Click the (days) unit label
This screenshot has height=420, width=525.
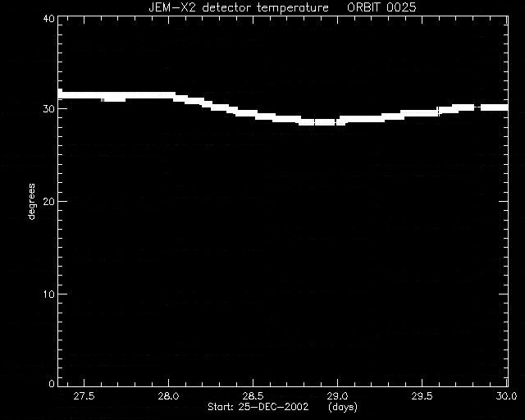343,407
